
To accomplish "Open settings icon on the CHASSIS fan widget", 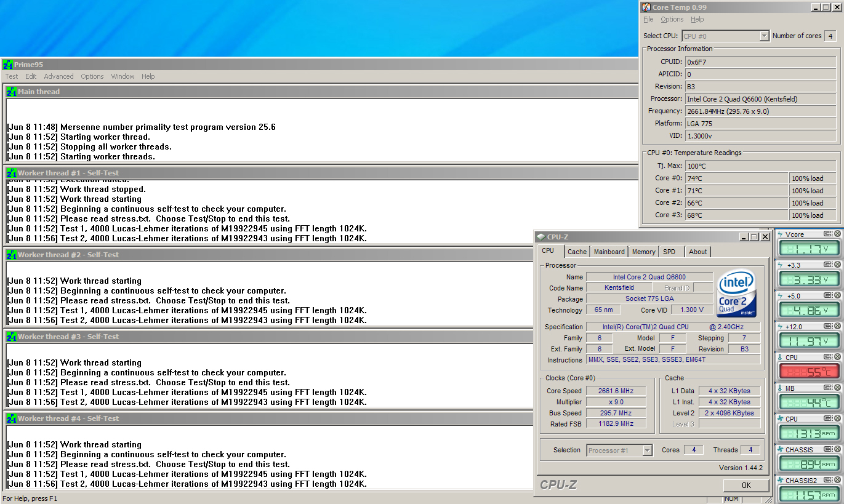I will click(828, 449).
